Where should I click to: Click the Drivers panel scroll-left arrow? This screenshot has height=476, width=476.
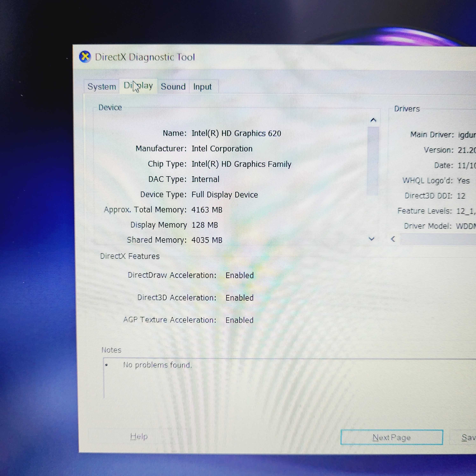pos(393,239)
